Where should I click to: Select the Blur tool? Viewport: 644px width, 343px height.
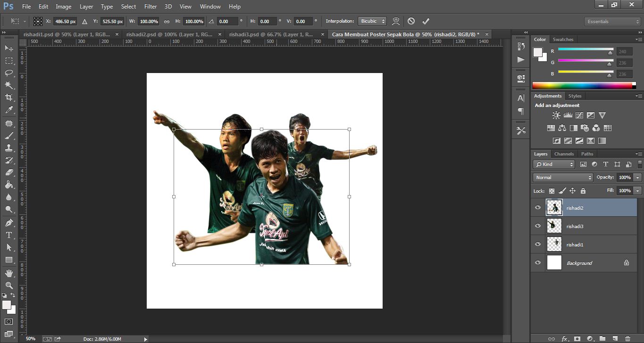(9, 197)
